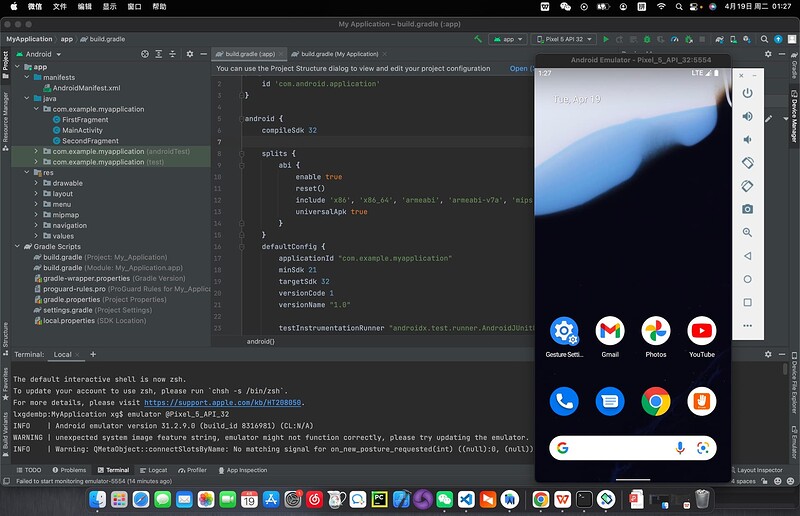Open Gesture Settings app on emulator

point(564,331)
